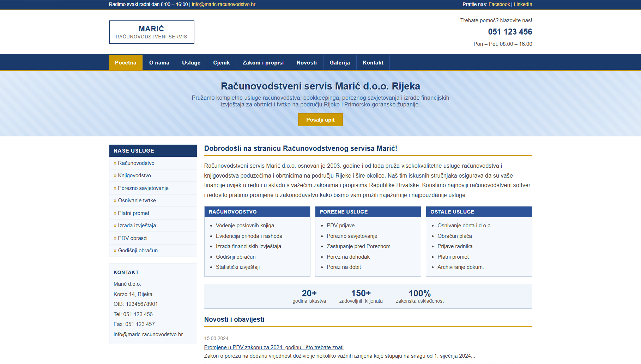Click Fax: 051 123 457 line
641x364 pixels.
[x=134, y=324]
